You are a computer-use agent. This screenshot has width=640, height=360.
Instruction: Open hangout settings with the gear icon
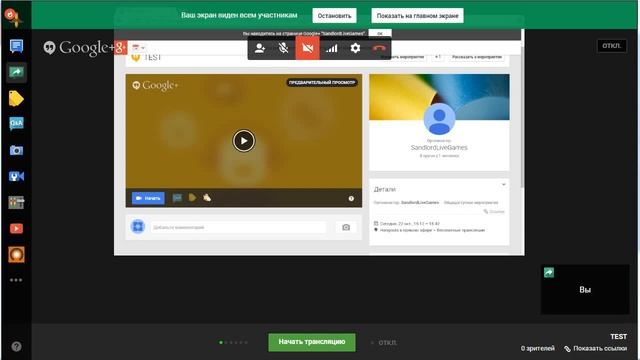point(356,48)
